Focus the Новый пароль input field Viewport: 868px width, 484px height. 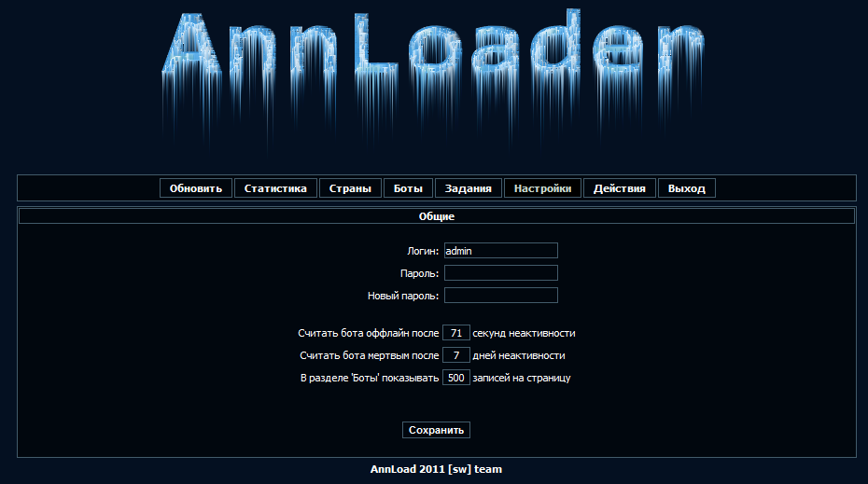(501, 296)
